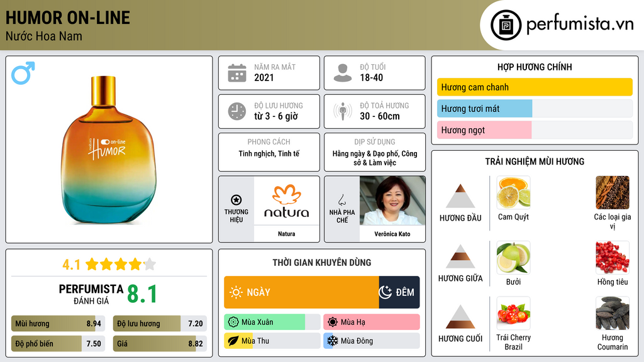644x362 pixels.
Task: Click the Mùa Hạ season bar
Action: point(372,322)
